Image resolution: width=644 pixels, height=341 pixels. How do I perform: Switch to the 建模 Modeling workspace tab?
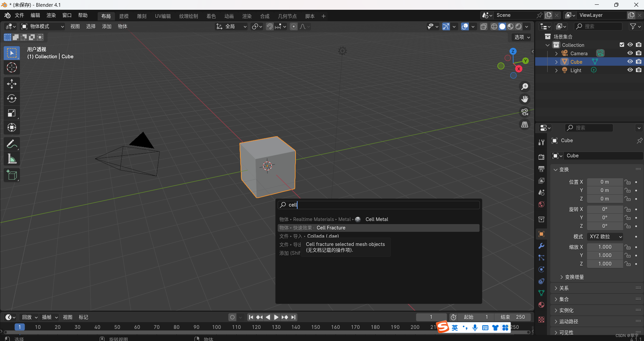[124, 16]
